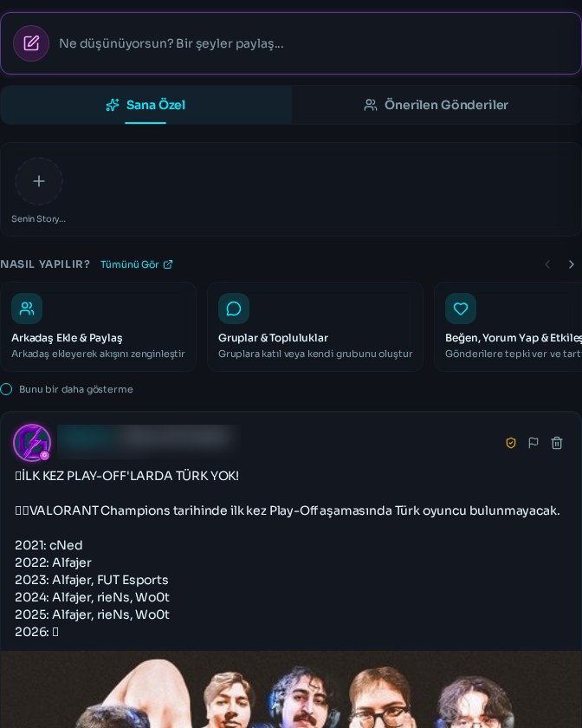Click the Gruplar & Topluluklar chat icon
The image size is (582, 728).
pos(234,309)
